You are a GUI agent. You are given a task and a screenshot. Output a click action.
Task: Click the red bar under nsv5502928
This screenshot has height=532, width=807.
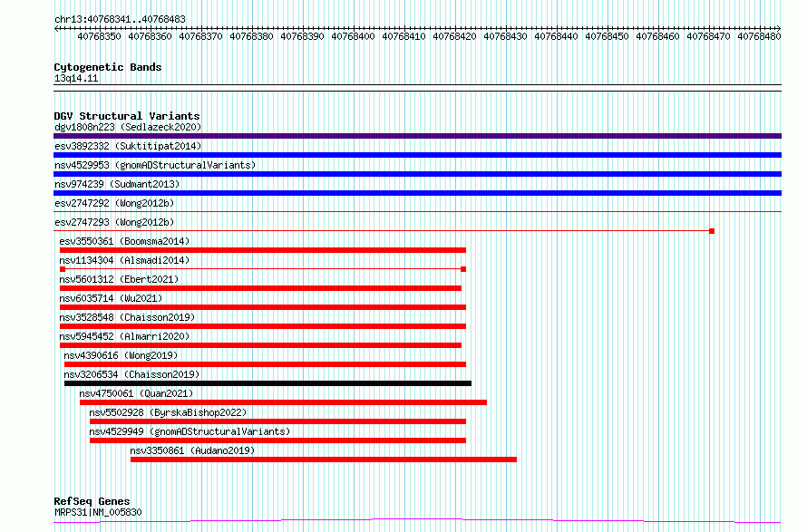pyautogui.click(x=278, y=421)
